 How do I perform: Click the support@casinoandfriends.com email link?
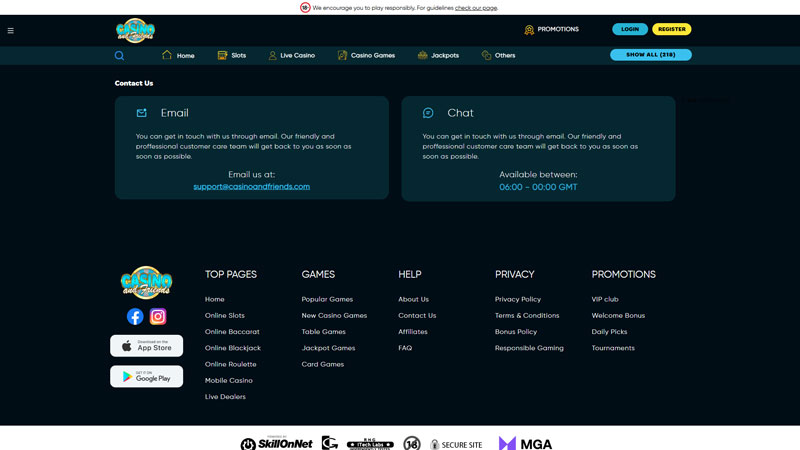tap(251, 186)
